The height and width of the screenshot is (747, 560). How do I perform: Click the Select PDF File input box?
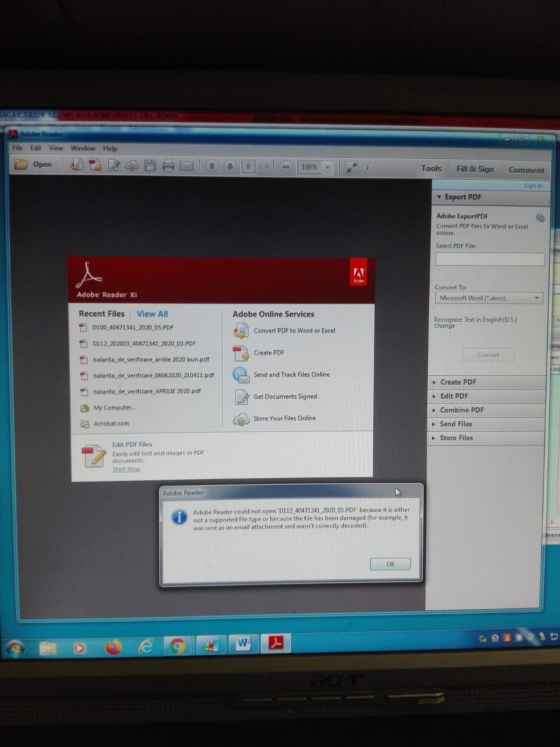pos(490,259)
